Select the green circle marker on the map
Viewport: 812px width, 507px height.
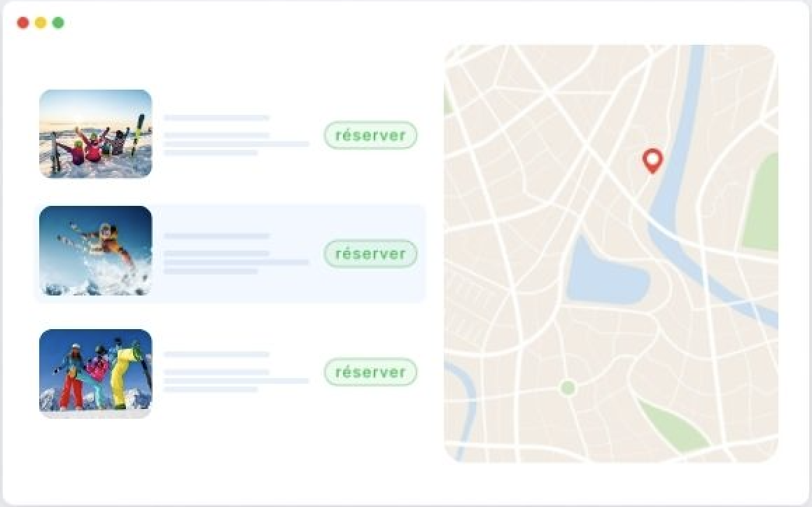(568, 387)
